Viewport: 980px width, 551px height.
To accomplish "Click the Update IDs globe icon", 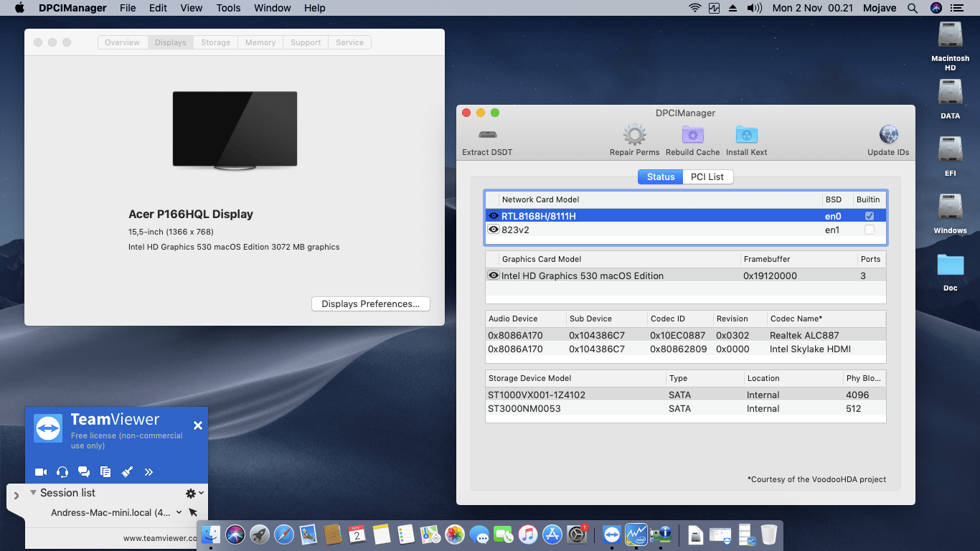I will click(x=888, y=135).
